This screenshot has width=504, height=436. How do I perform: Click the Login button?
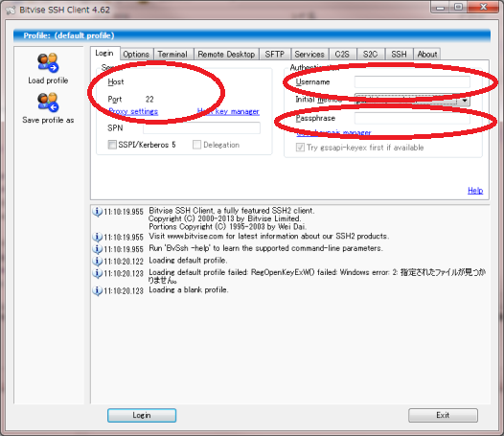(x=142, y=415)
